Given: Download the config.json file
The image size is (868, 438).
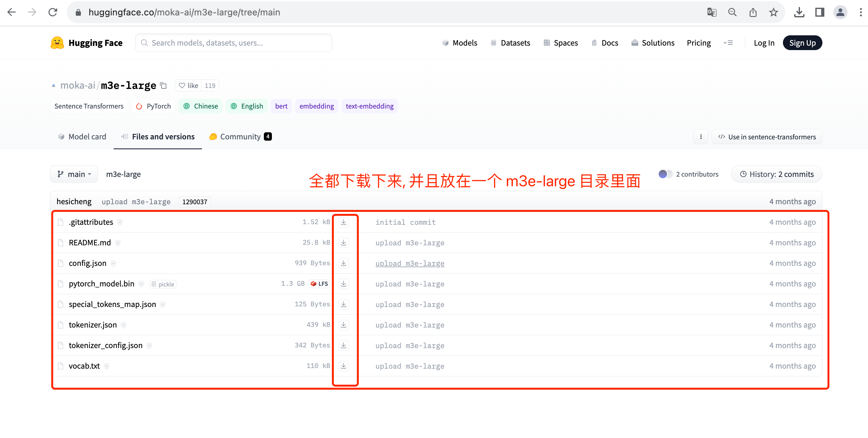Looking at the screenshot, I should tap(343, 263).
